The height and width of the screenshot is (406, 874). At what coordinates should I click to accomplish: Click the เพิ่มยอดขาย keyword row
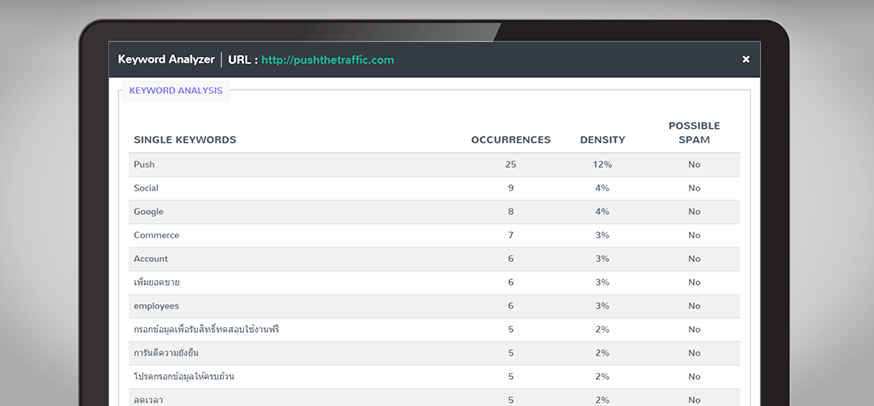pyautogui.click(x=156, y=283)
